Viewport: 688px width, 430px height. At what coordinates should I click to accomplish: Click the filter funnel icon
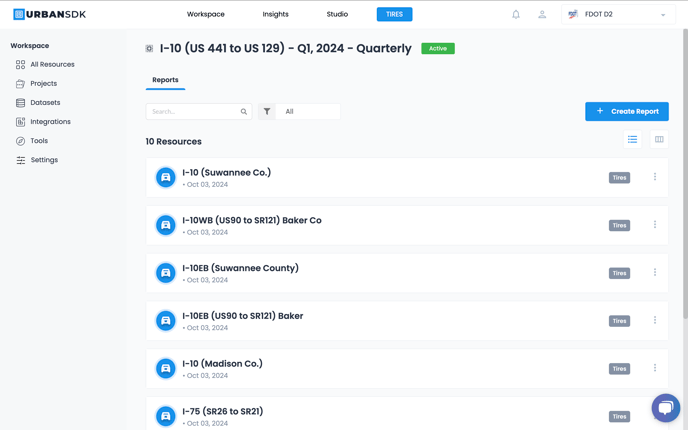pyautogui.click(x=267, y=112)
